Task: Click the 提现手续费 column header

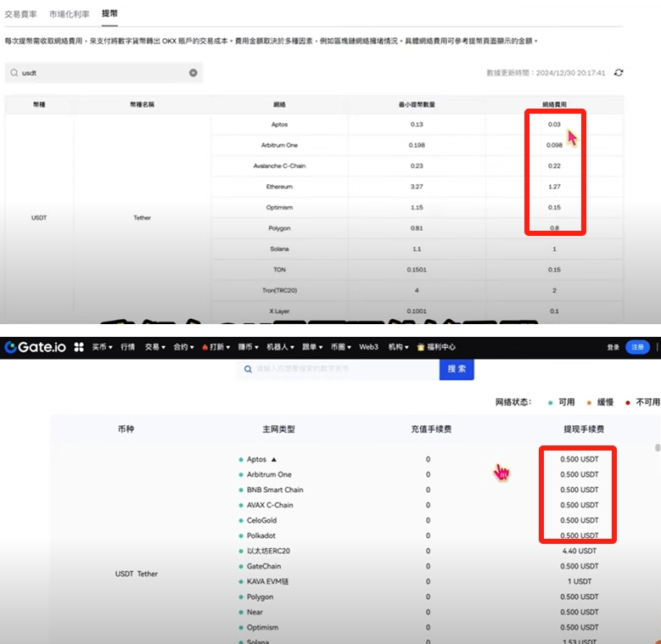Action: click(x=584, y=429)
